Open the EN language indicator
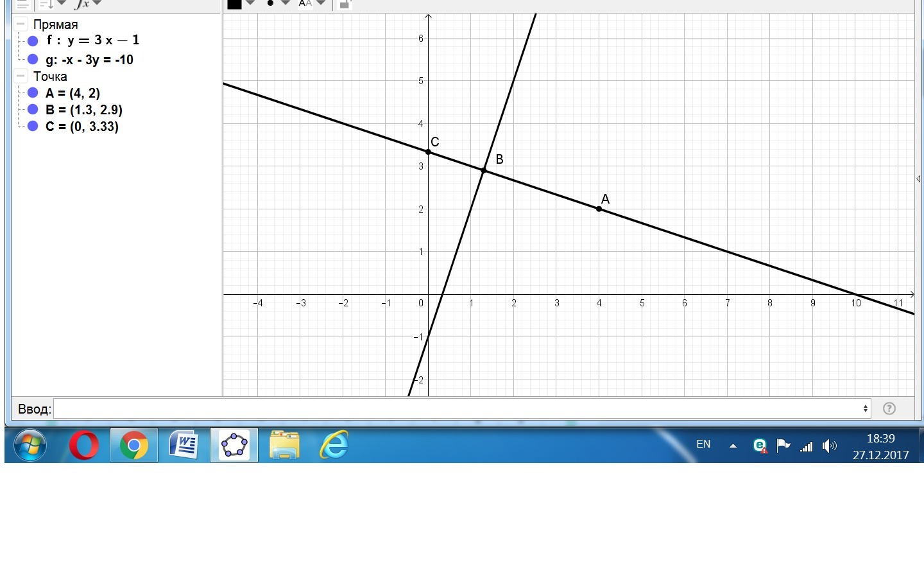 tap(703, 444)
